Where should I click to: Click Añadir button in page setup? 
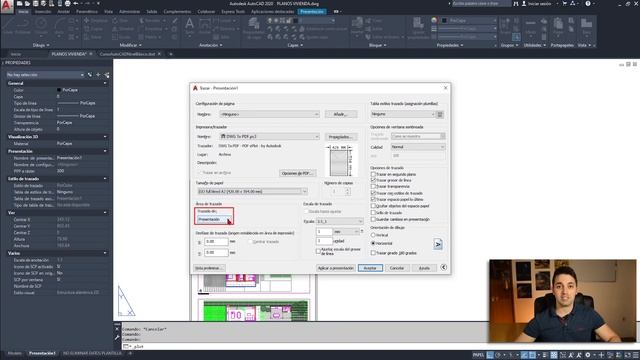click(341, 114)
